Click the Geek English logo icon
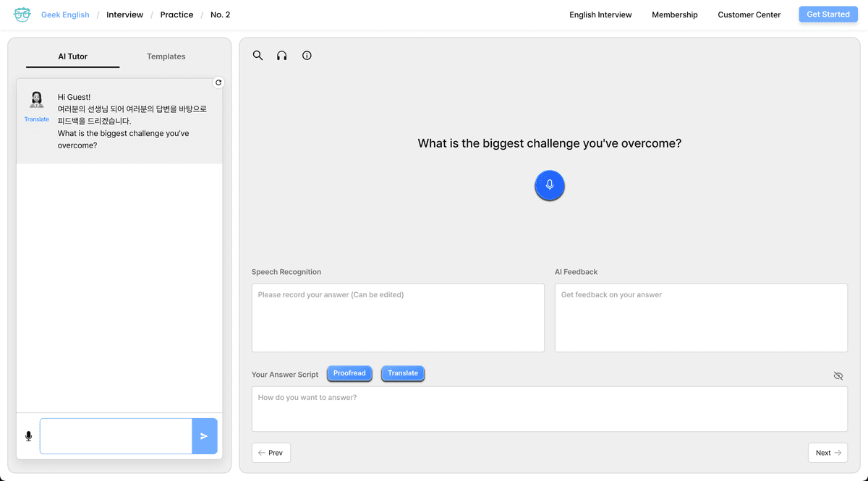 (x=22, y=14)
